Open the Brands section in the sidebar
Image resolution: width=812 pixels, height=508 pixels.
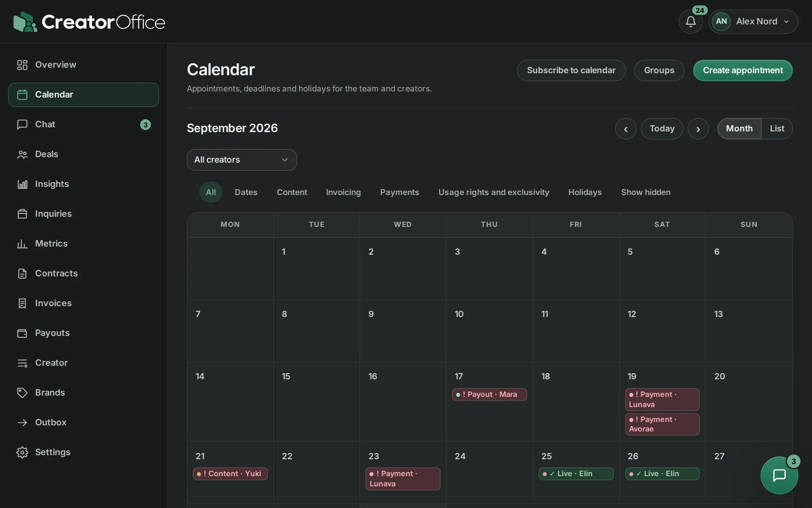[x=84, y=393]
